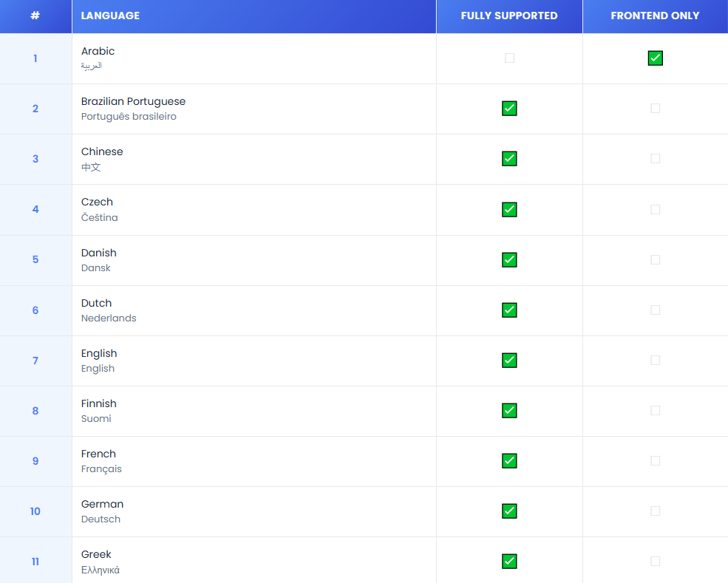Uncheck Frontend Only checkbox for Arabic

[x=655, y=58]
